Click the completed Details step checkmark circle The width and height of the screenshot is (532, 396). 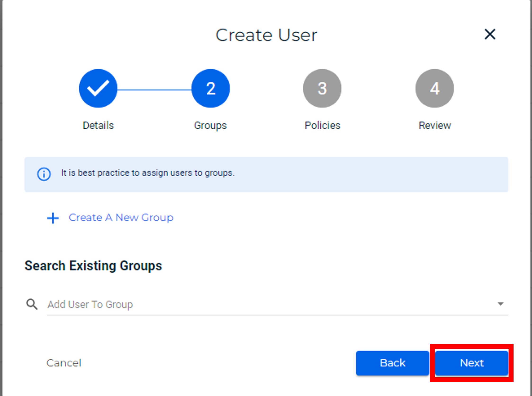click(98, 88)
